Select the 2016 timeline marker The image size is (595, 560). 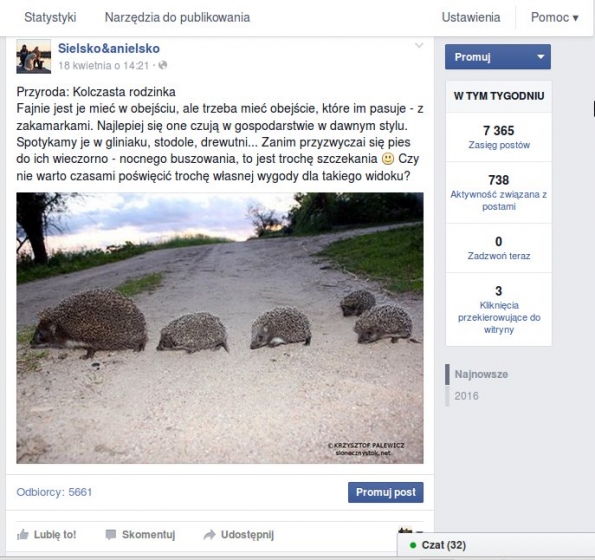466,396
